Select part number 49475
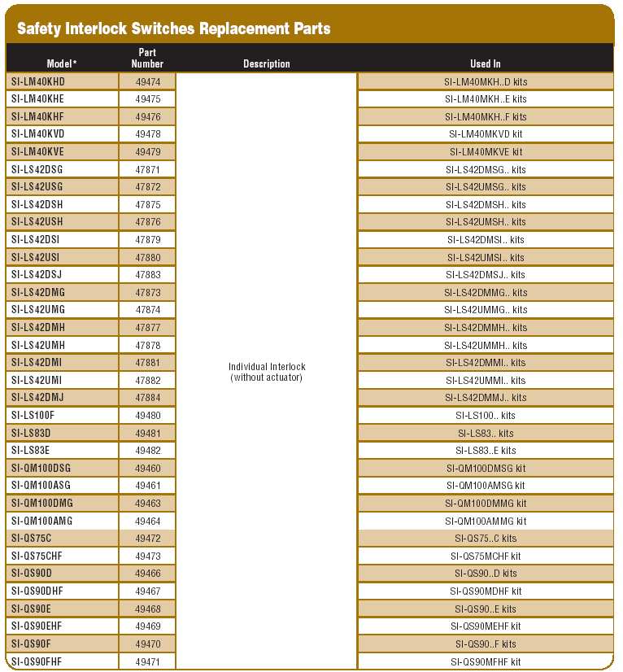Viewport: 623px width, 672px height. [x=147, y=99]
